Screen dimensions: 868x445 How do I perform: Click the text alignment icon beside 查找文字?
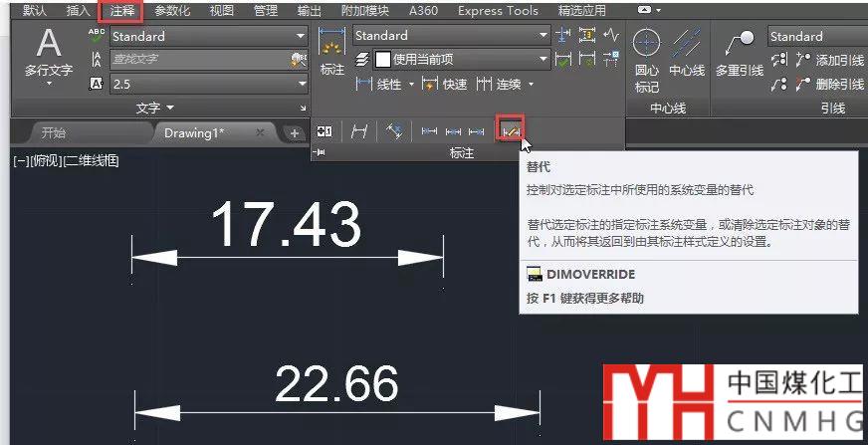(97, 60)
